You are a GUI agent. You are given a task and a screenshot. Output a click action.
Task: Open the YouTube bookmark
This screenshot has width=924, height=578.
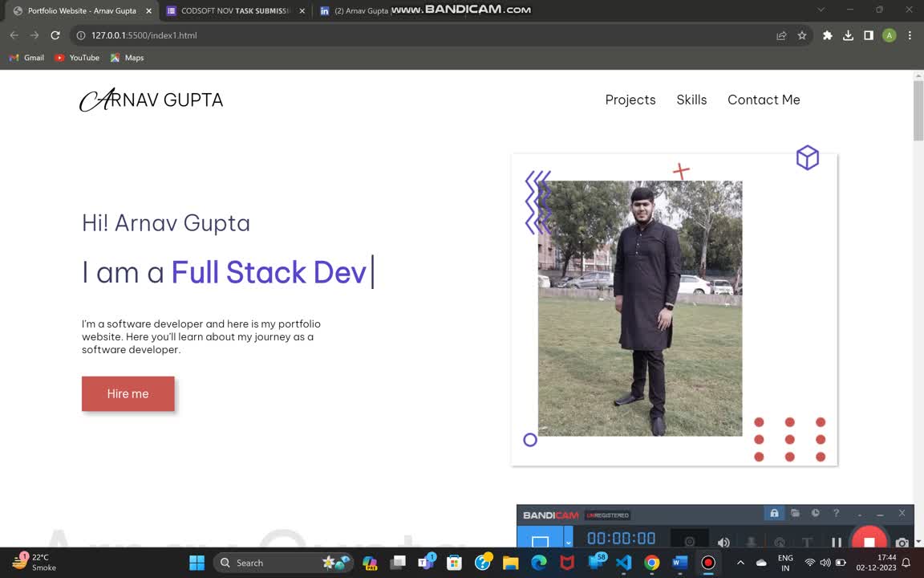click(x=77, y=58)
